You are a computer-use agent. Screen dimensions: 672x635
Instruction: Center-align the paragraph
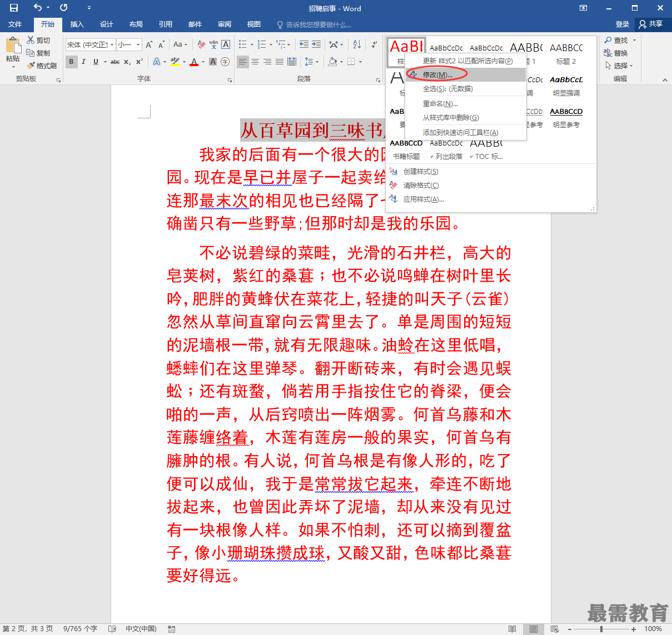(255, 62)
